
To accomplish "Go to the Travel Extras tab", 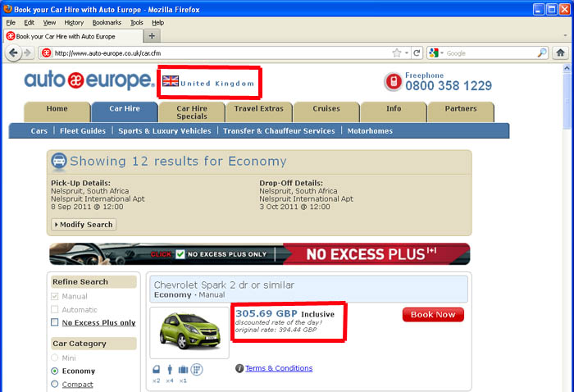I will click(x=259, y=112).
